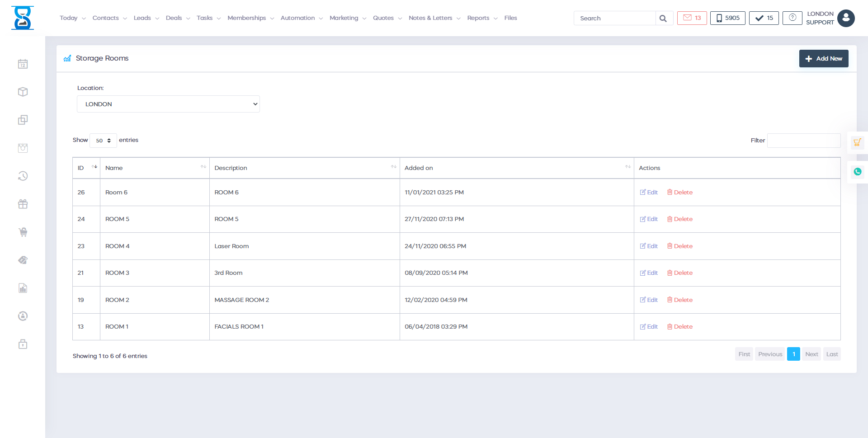The image size is (868, 438).
Task: Go to the Files menu item
Action: coord(510,18)
